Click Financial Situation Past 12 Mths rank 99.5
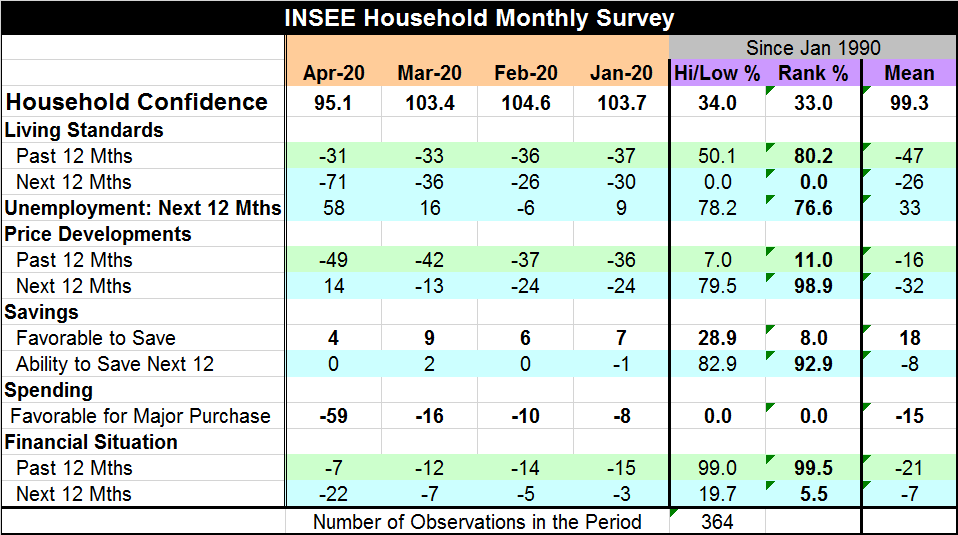The width and height of the screenshot is (958, 535). 813,468
